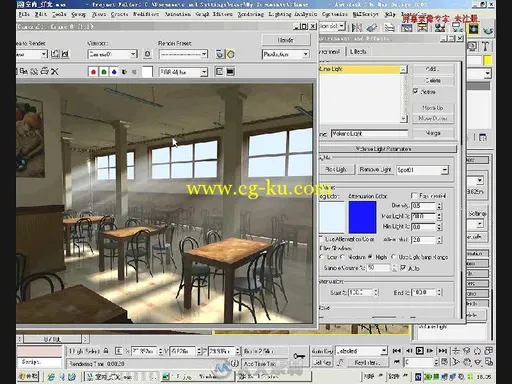This screenshot has width=512, height=384.
Task: Open the Layer Manager icon
Action: 389,28
